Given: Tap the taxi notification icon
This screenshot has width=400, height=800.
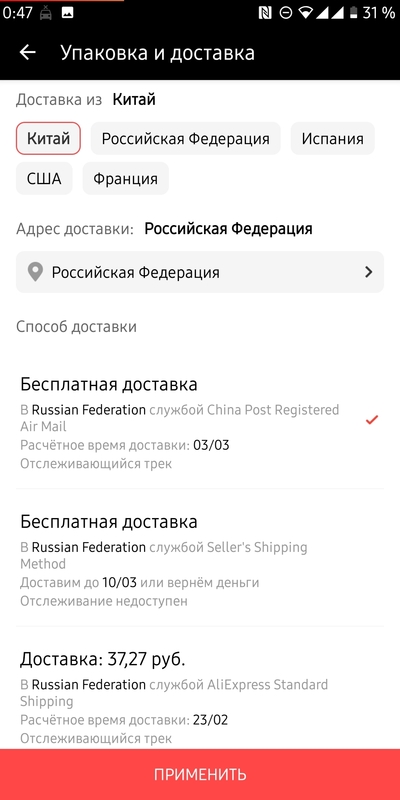Looking at the screenshot, I should point(46,13).
